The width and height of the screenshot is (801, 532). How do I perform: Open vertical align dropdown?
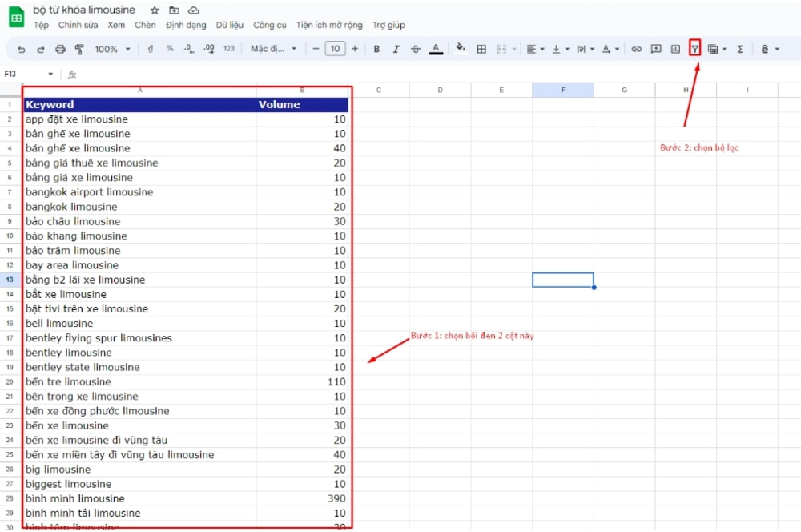561,49
